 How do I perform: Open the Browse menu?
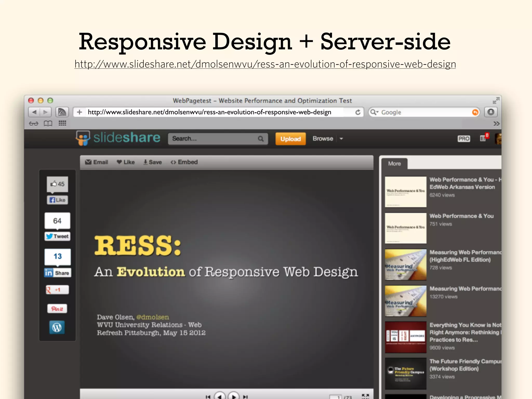point(323,138)
